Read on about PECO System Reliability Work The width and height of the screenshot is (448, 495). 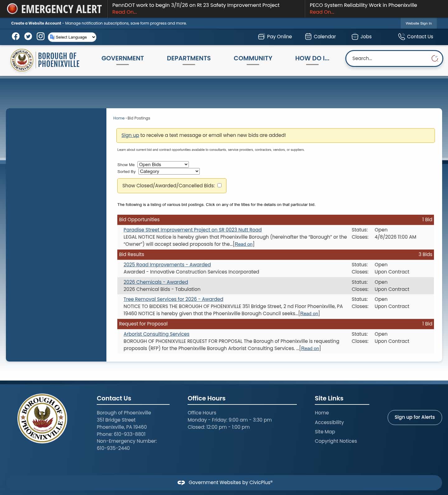(322, 12)
